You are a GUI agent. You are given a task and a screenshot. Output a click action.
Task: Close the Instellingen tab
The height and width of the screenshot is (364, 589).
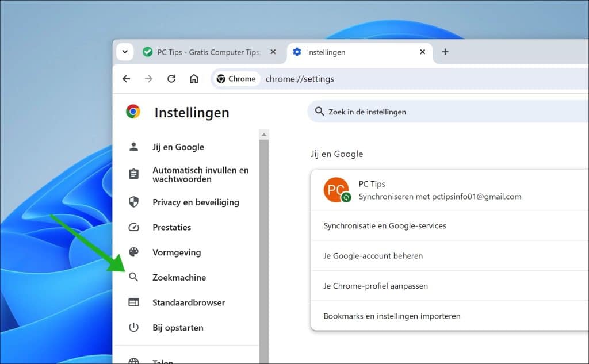pos(423,52)
